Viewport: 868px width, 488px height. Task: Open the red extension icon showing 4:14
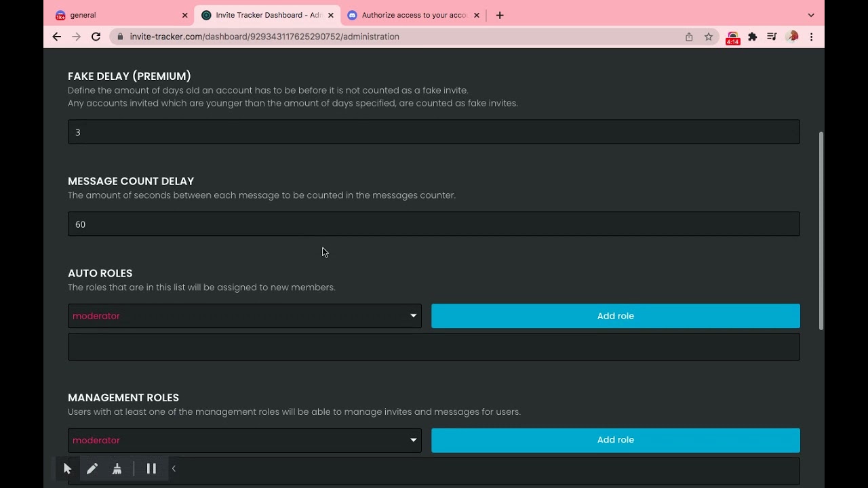click(732, 38)
